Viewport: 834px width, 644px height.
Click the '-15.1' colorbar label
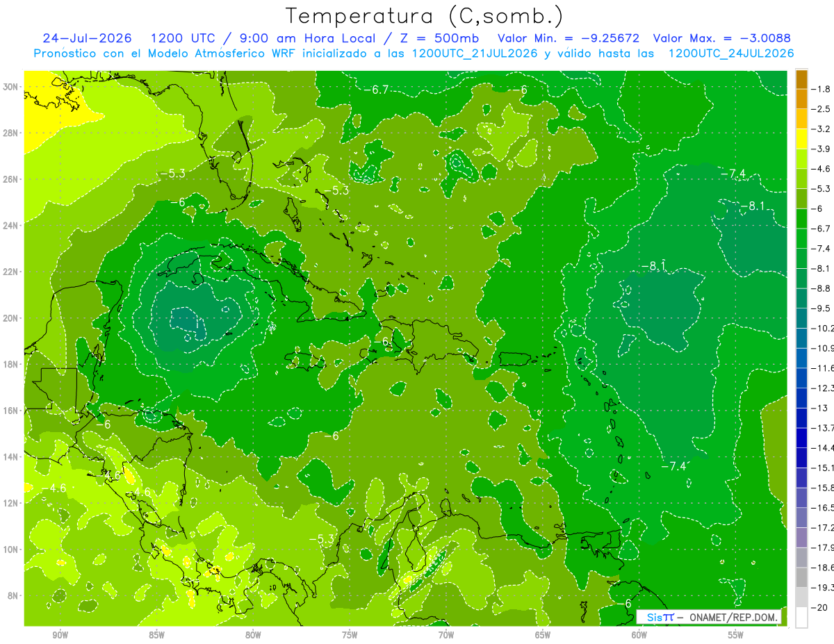tap(823, 468)
